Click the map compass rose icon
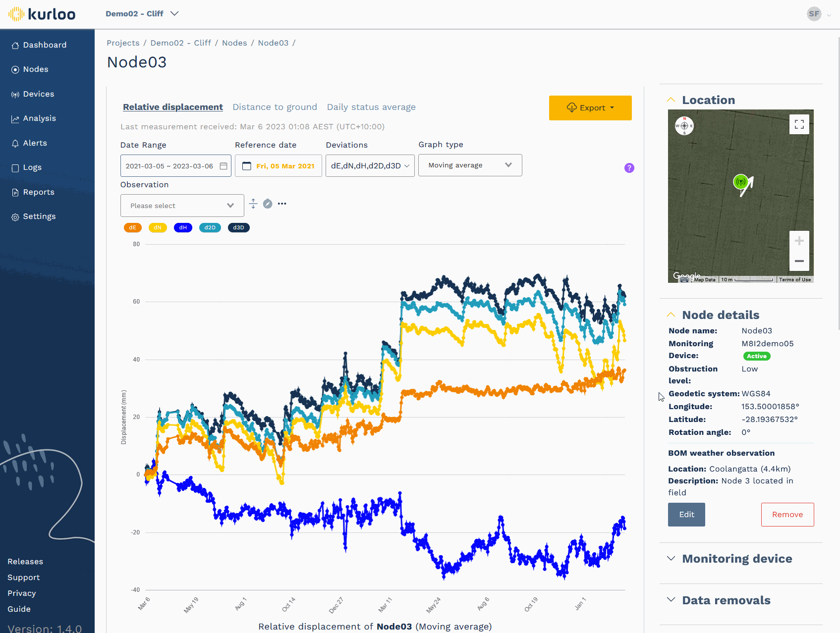 click(x=684, y=126)
